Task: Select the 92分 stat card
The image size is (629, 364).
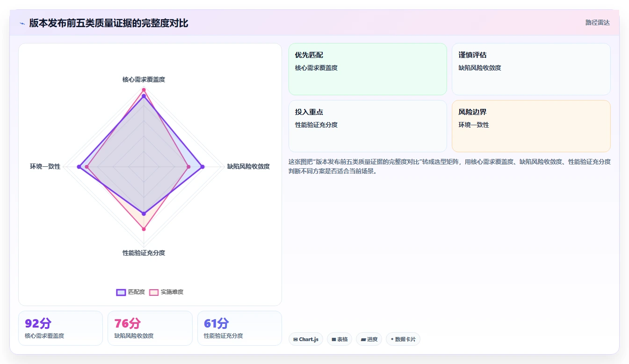Action: tap(60, 328)
